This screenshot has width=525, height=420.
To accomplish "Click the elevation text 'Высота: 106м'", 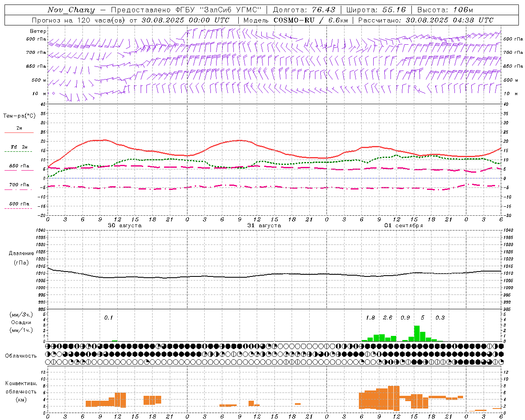I will point(445,10).
